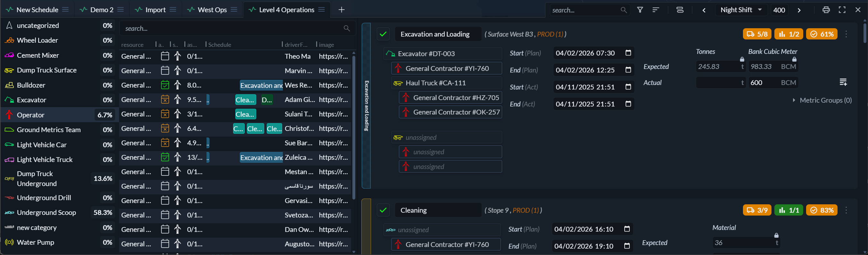Click the resource table vertical scrollbar

(x=353, y=127)
